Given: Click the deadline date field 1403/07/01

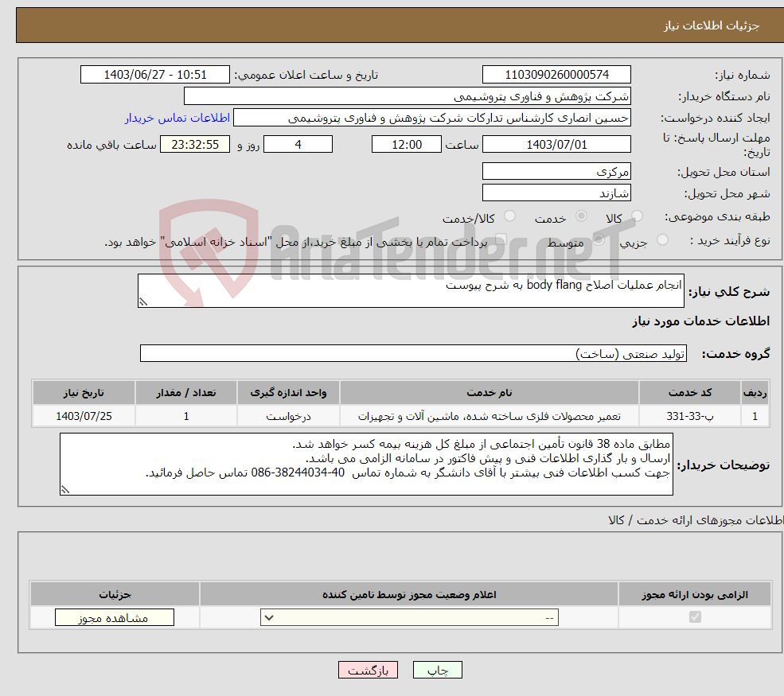Looking at the screenshot, I should coord(556,145).
